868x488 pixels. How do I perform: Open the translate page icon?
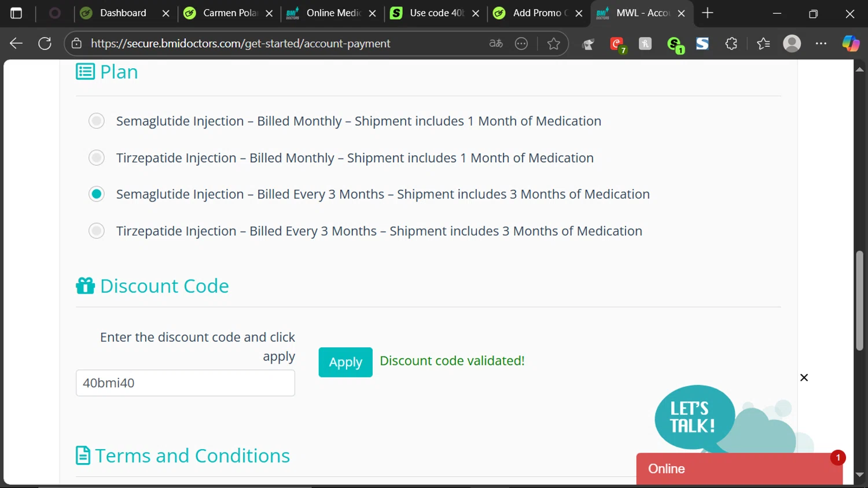(496, 43)
